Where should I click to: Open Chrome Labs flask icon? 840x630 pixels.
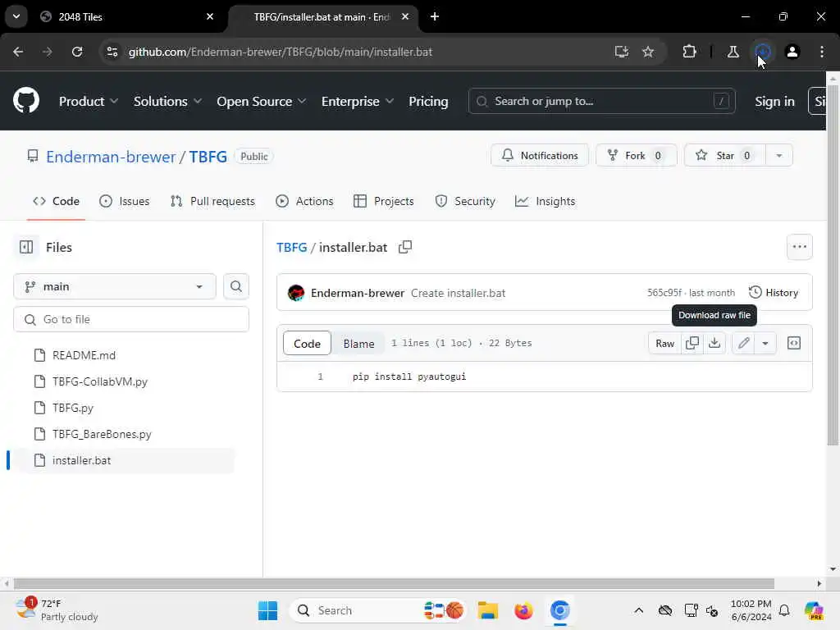[x=733, y=52]
